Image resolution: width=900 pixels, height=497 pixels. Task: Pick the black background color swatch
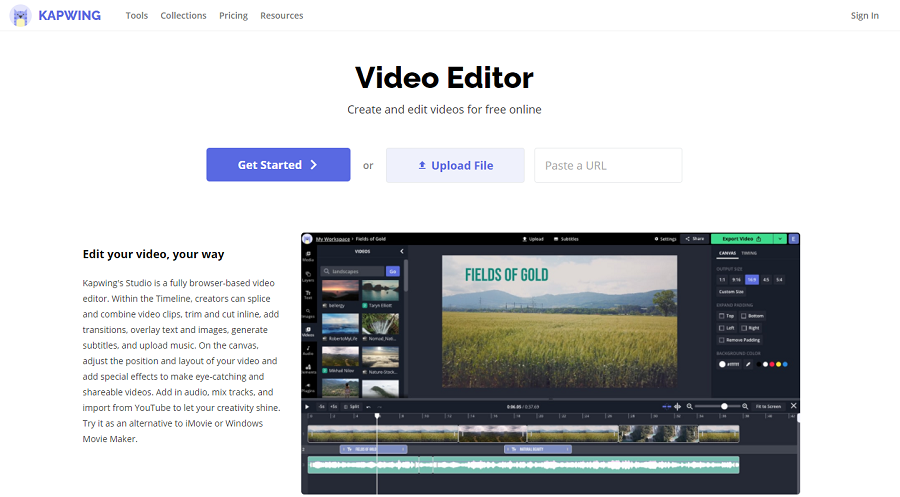(759, 364)
